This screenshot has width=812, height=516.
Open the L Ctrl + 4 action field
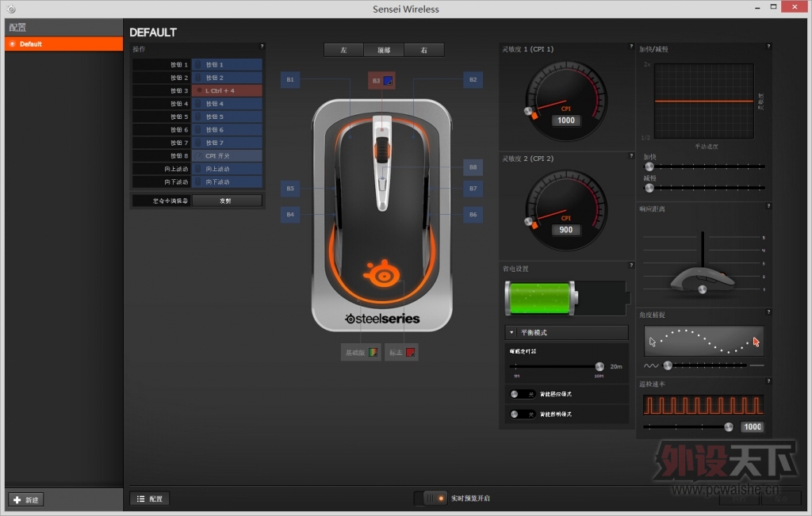(227, 90)
